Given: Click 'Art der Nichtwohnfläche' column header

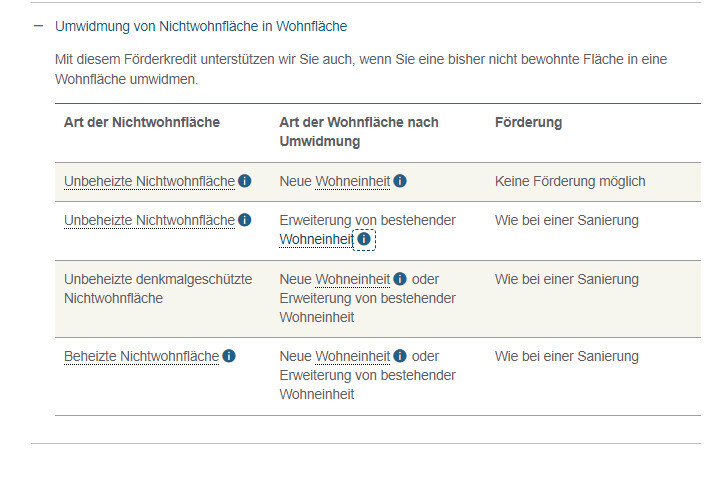Looking at the screenshot, I should pyautogui.click(x=142, y=122).
